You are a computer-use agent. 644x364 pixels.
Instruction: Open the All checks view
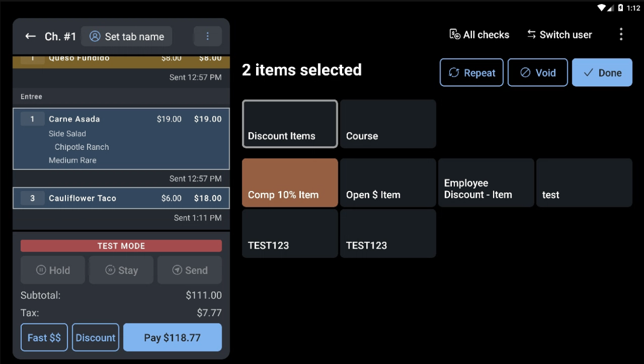point(479,34)
